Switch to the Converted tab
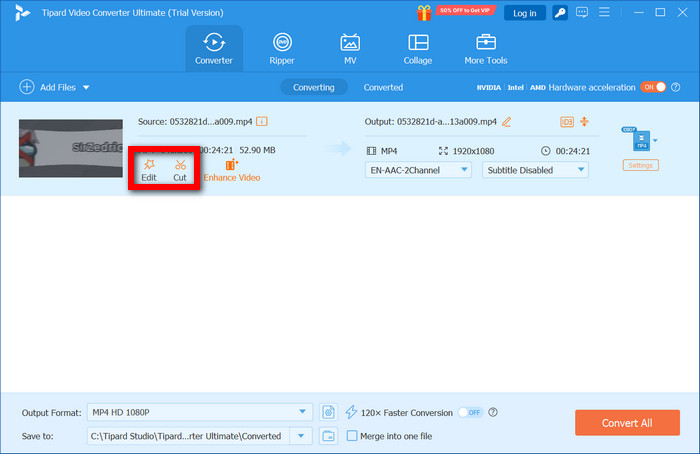 pos(383,87)
